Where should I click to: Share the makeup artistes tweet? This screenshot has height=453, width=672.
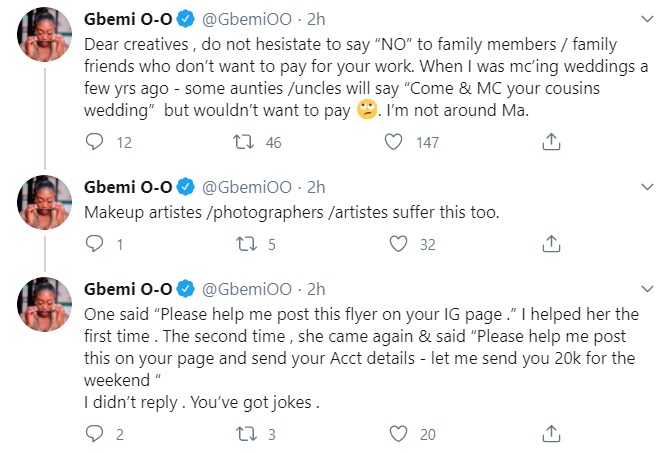pyautogui.click(x=549, y=243)
